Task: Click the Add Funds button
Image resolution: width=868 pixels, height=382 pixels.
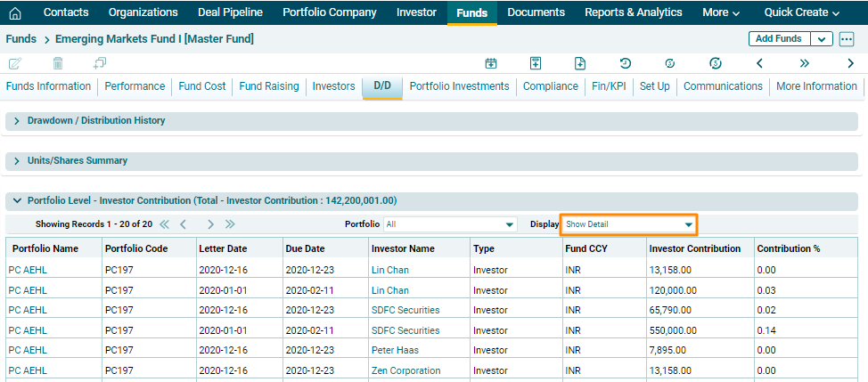Action: tap(778, 39)
